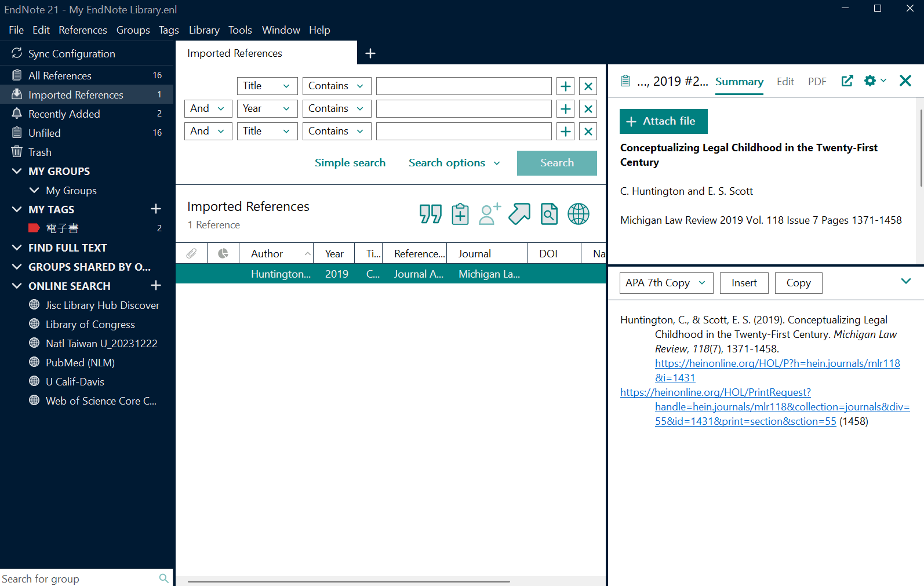Screen dimensions: 924x586
Task: Switch to the PDF tab
Action: [x=817, y=82]
